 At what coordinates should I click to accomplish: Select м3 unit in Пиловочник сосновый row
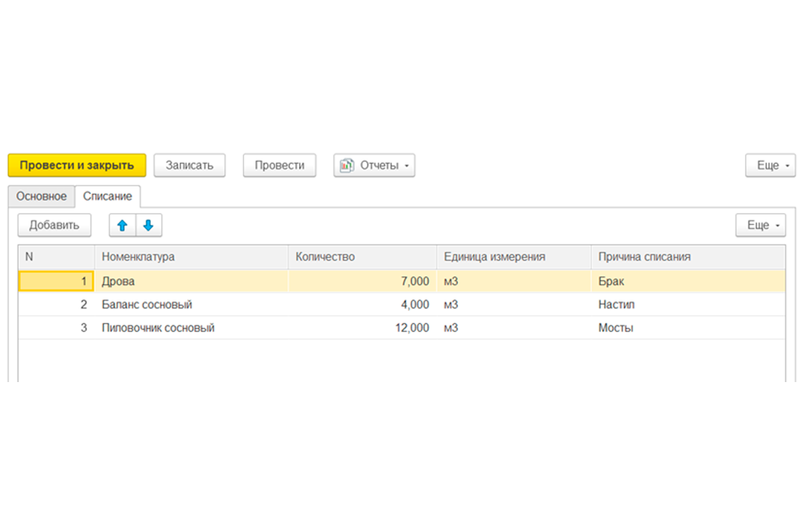tap(514, 327)
